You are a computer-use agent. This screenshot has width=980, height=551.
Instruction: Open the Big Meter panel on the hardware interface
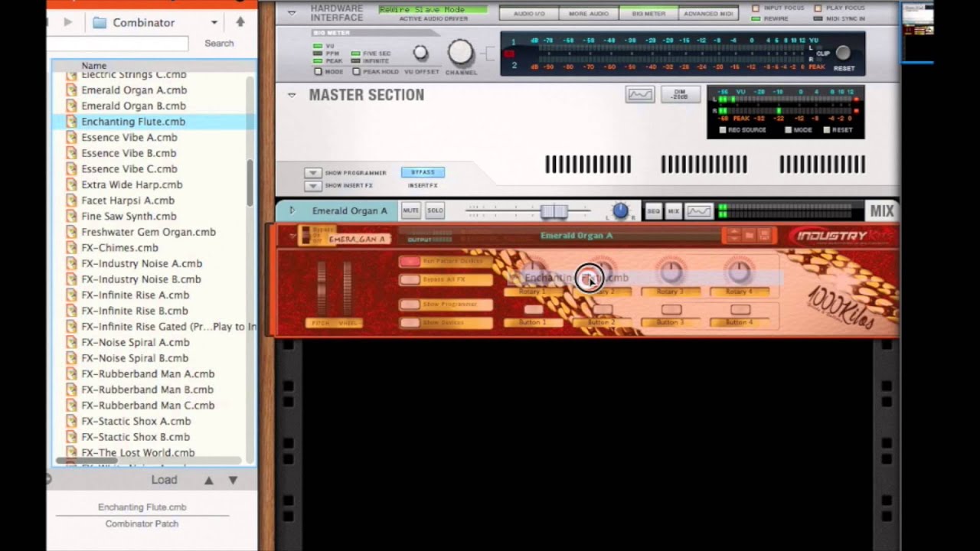648,13
